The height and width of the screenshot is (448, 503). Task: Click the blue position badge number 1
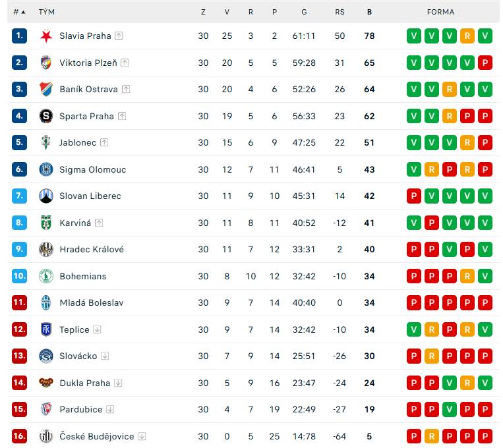click(x=19, y=36)
